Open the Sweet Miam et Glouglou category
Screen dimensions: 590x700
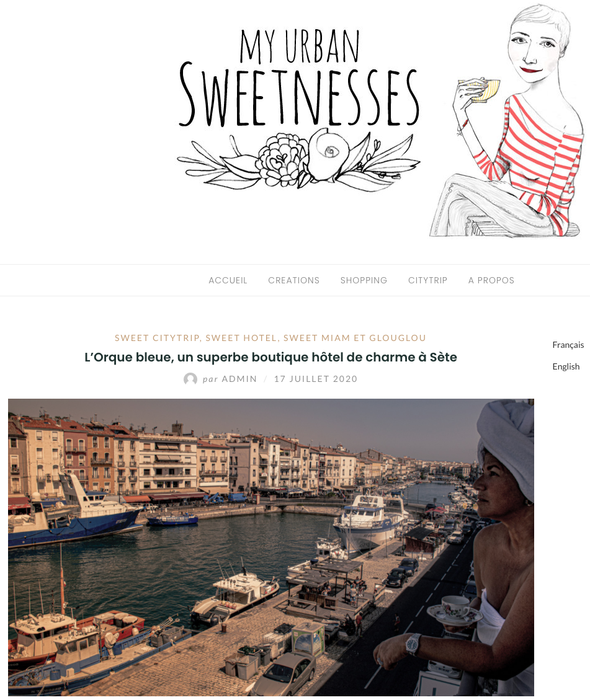[x=355, y=338]
